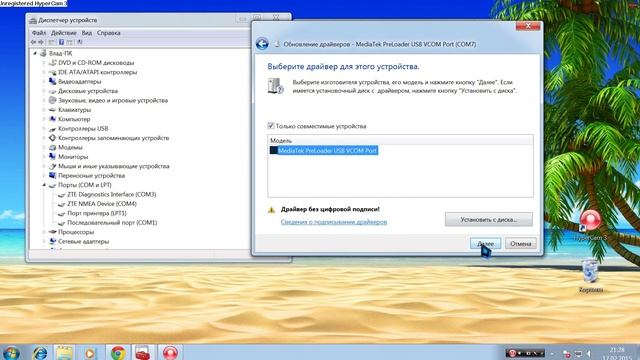Click the wizard's blue back arrow

tap(262, 44)
